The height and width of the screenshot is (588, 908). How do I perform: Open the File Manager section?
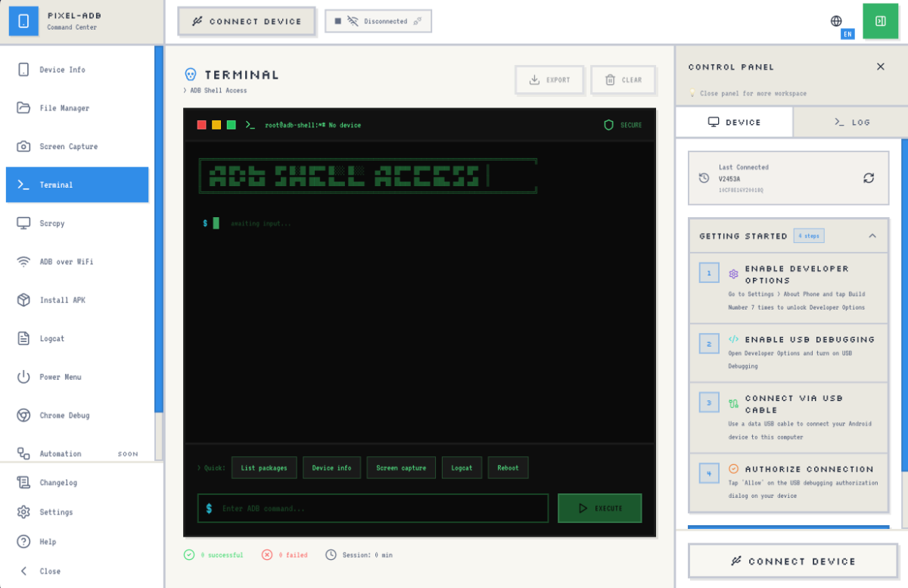(x=77, y=108)
